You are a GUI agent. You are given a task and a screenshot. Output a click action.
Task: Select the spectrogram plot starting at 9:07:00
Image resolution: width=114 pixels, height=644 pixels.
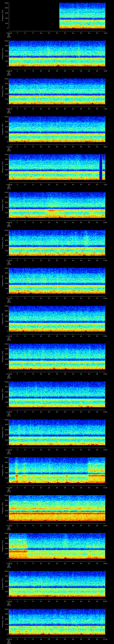point(57,129)
